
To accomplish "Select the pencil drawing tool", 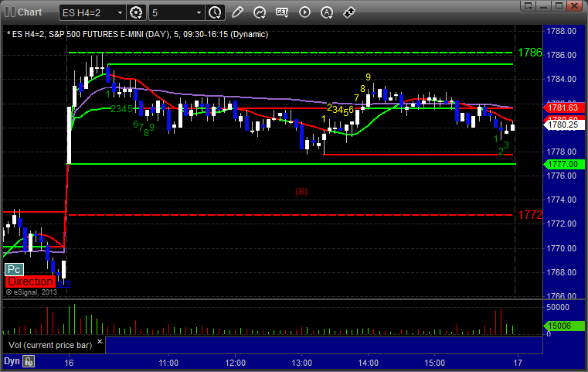I will click(237, 12).
